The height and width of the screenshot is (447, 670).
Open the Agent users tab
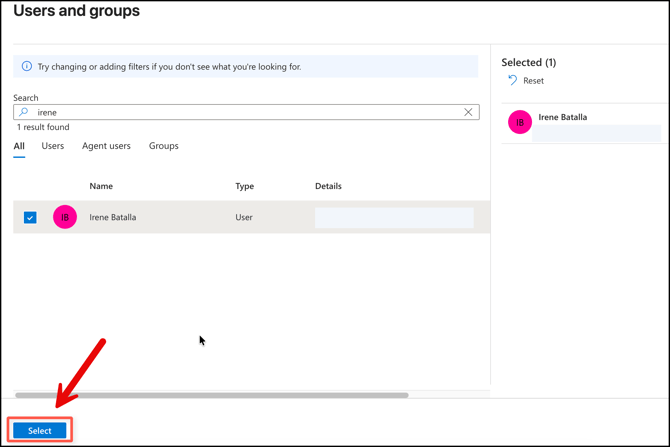point(106,146)
